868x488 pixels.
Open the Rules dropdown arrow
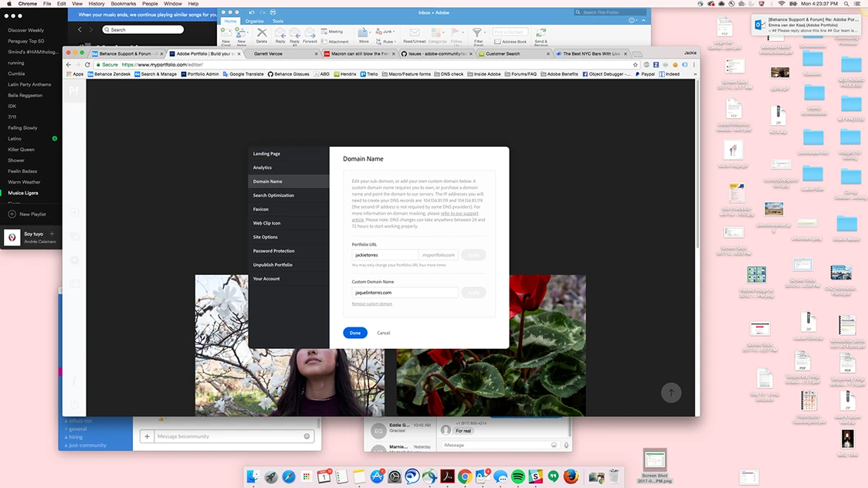click(395, 40)
